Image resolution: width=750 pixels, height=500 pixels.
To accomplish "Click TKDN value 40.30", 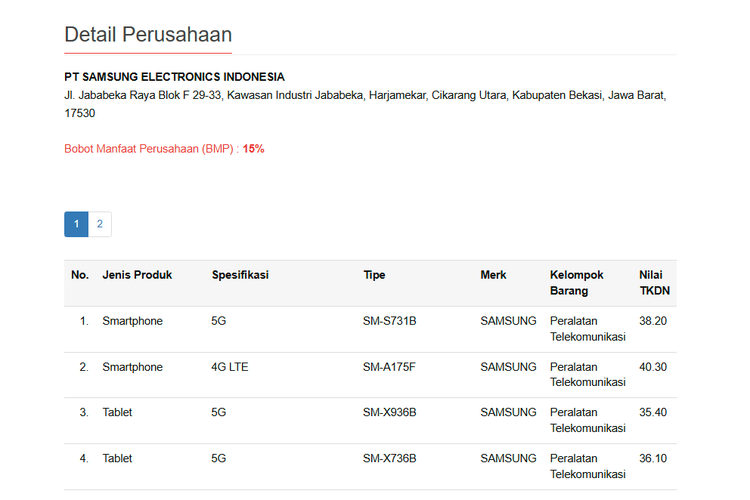I will (x=653, y=367).
